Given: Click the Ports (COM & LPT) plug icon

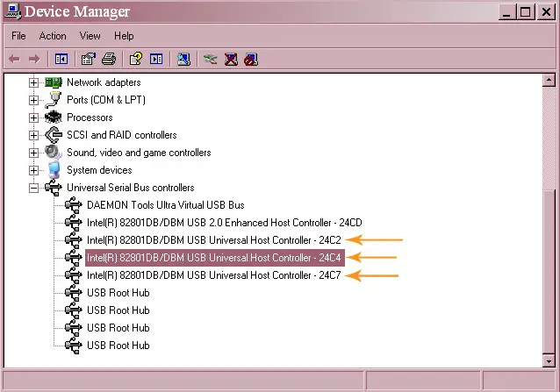Looking at the screenshot, I should tap(54, 99).
